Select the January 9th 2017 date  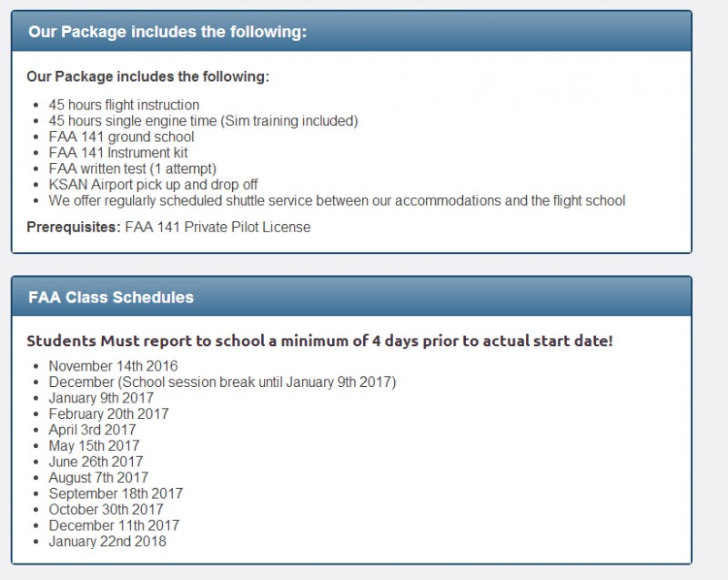101,398
